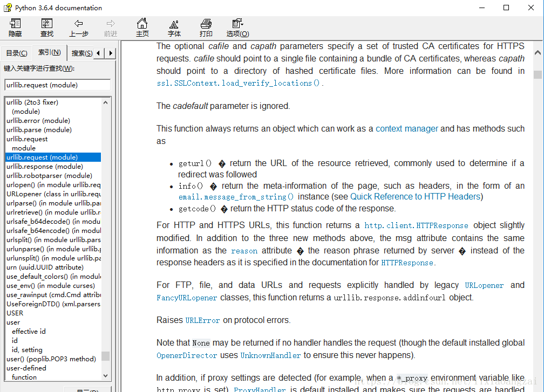Click index list scroll down arrow

tap(105, 376)
